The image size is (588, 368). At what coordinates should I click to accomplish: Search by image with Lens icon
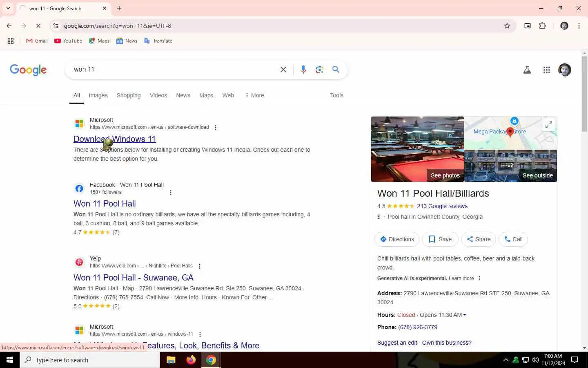point(320,70)
